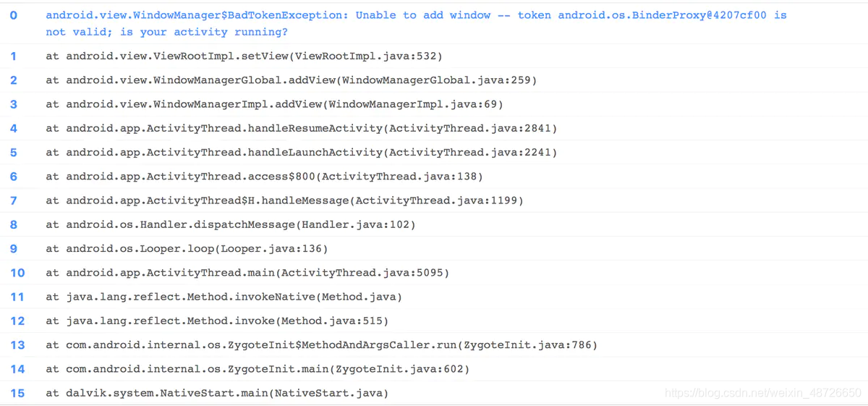Click line number 6
Viewport: 868px width, 406px height.
(x=14, y=177)
